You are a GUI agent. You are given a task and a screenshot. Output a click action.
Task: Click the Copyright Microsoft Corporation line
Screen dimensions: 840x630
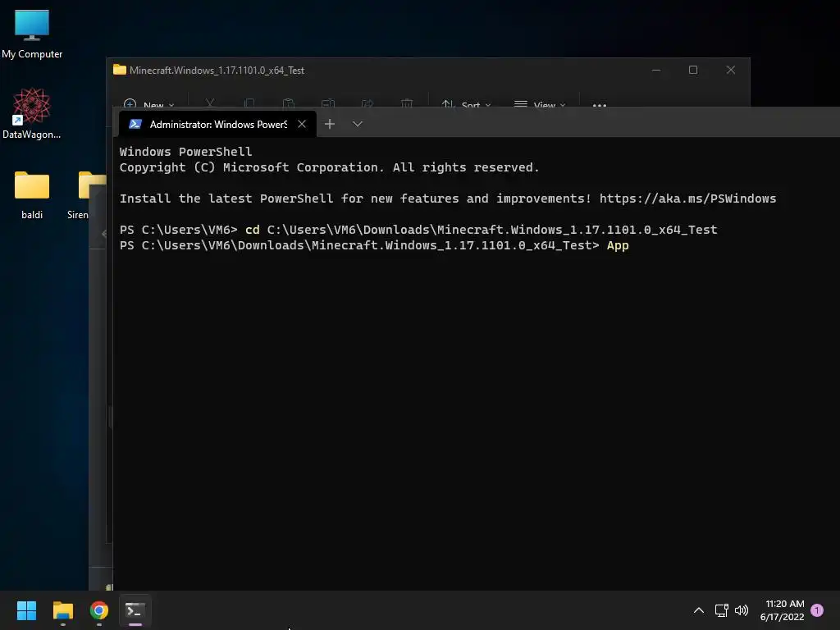pos(329,167)
